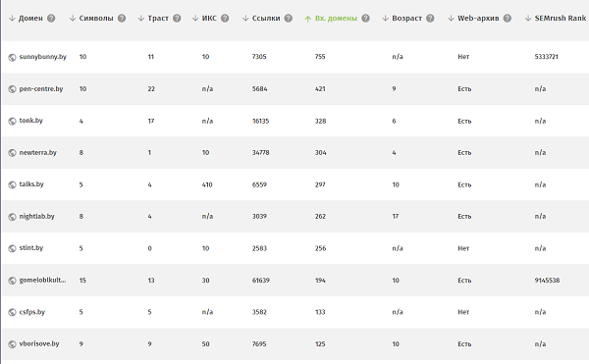Sort table by Ссылки column

(x=261, y=18)
